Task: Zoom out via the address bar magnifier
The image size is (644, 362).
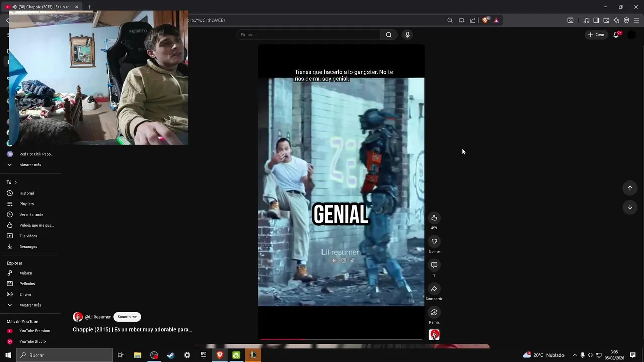Action: (450, 20)
